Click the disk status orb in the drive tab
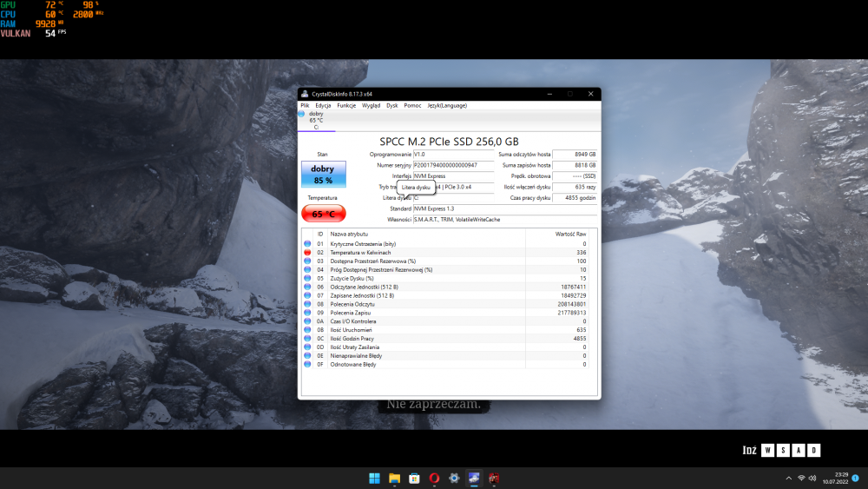 302,114
